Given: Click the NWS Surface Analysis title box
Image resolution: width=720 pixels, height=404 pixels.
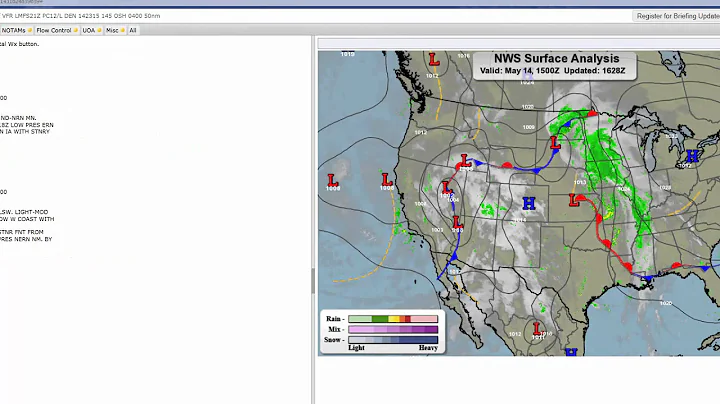Looking at the screenshot, I should (x=555, y=66).
